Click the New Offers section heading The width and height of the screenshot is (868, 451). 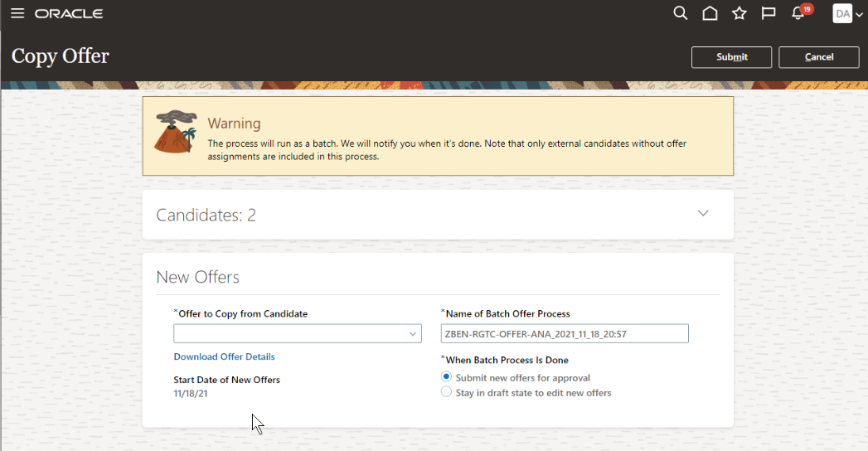pos(197,277)
